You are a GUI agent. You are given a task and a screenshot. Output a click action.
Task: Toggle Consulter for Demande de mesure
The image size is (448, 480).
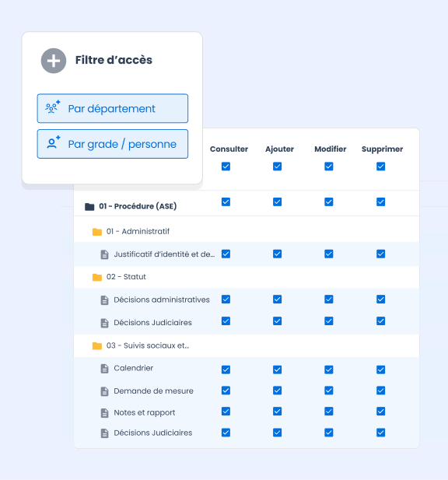226,391
